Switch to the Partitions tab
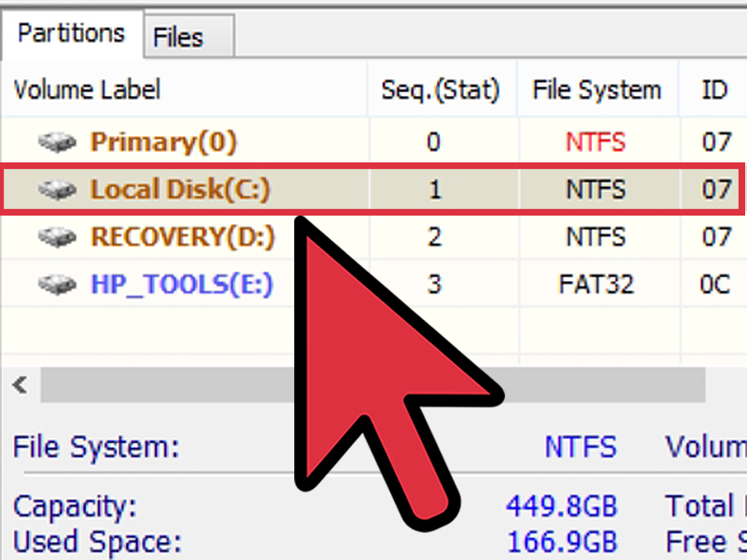 click(72, 35)
